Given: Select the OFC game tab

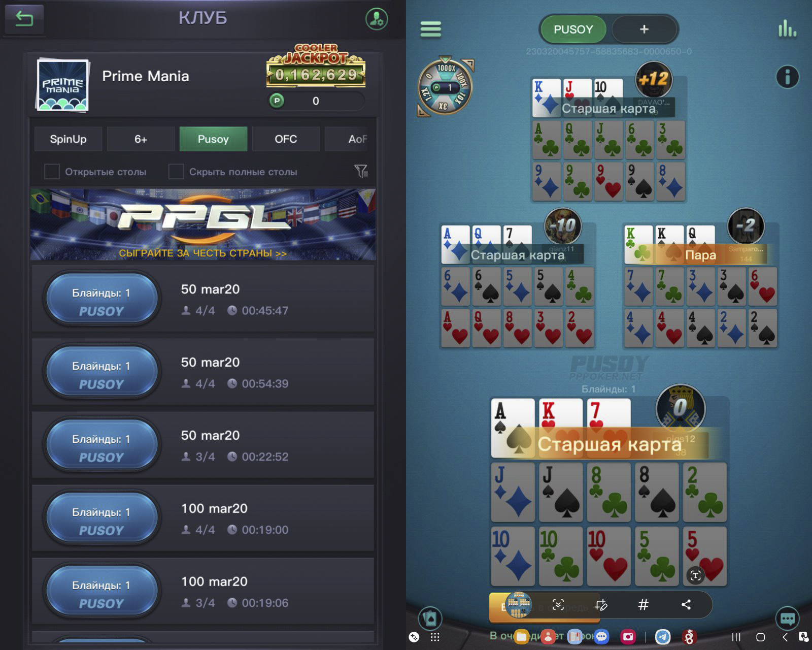Looking at the screenshot, I should tap(286, 139).
